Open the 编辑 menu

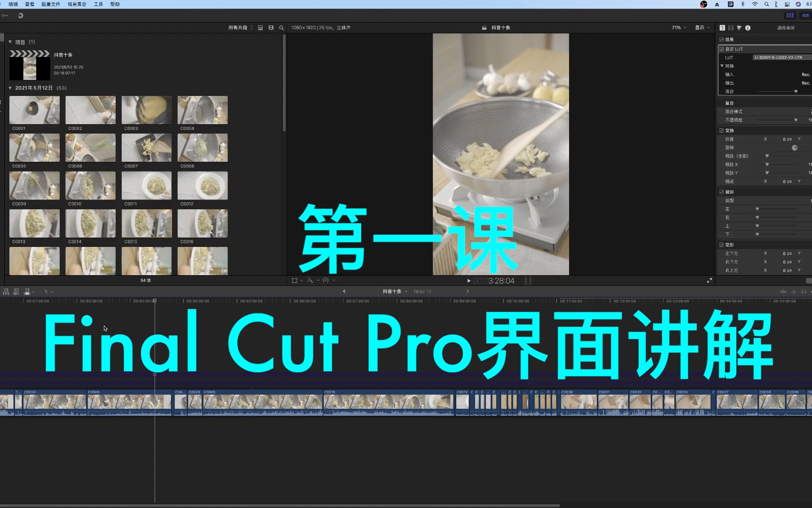(x=13, y=4)
